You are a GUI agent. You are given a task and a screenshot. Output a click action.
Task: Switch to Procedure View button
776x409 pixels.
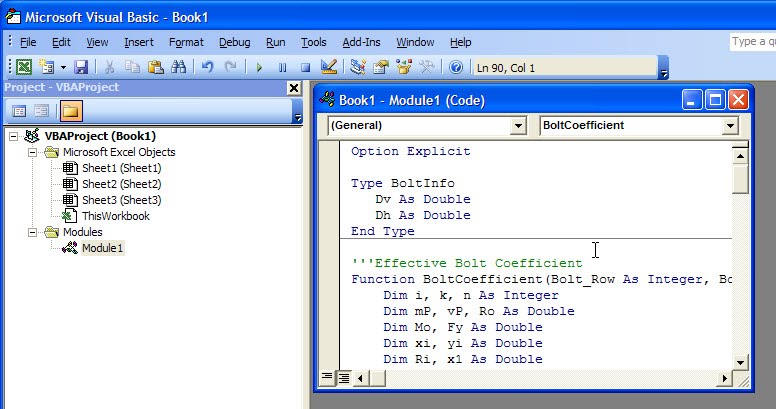[x=327, y=378]
